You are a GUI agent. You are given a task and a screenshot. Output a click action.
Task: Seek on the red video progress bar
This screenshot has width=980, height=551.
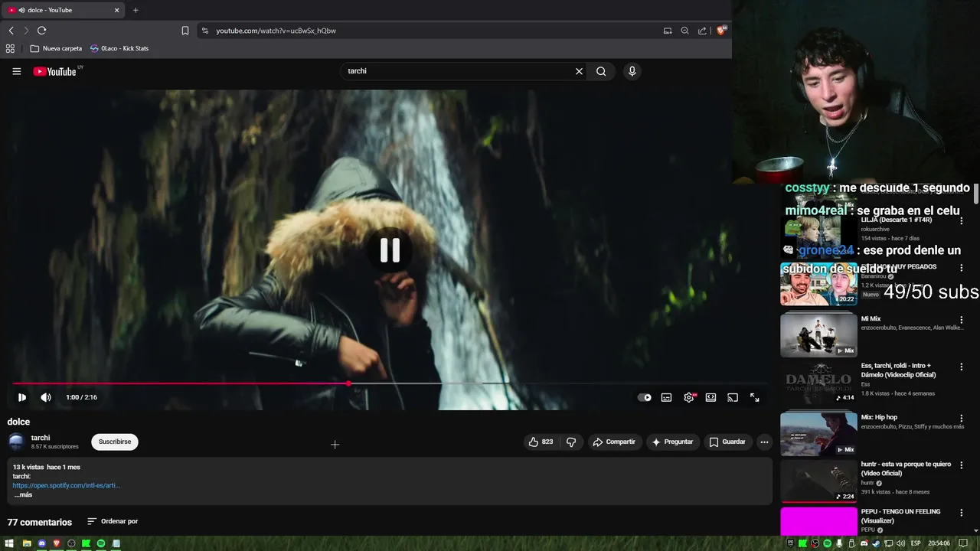390,383
